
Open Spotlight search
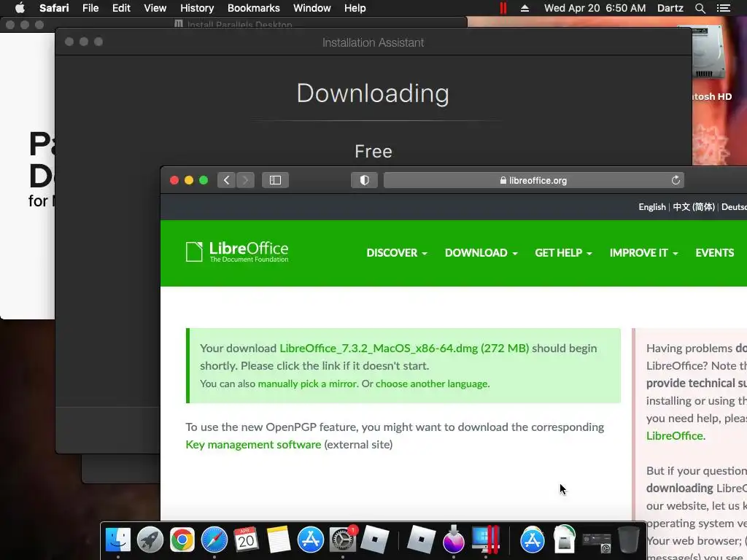coord(700,8)
